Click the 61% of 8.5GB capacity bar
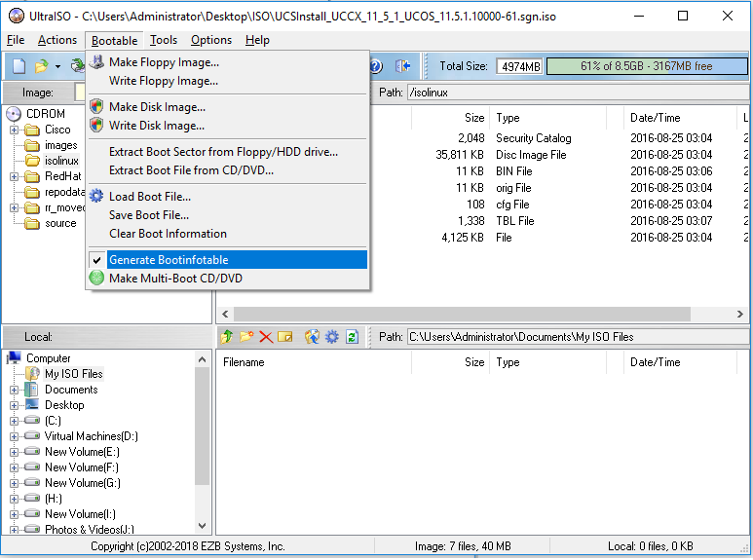This screenshot has height=560, width=753. click(x=647, y=66)
